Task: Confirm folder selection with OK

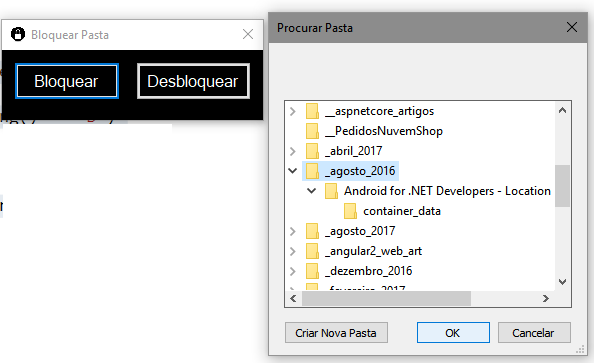Action: pos(453,333)
